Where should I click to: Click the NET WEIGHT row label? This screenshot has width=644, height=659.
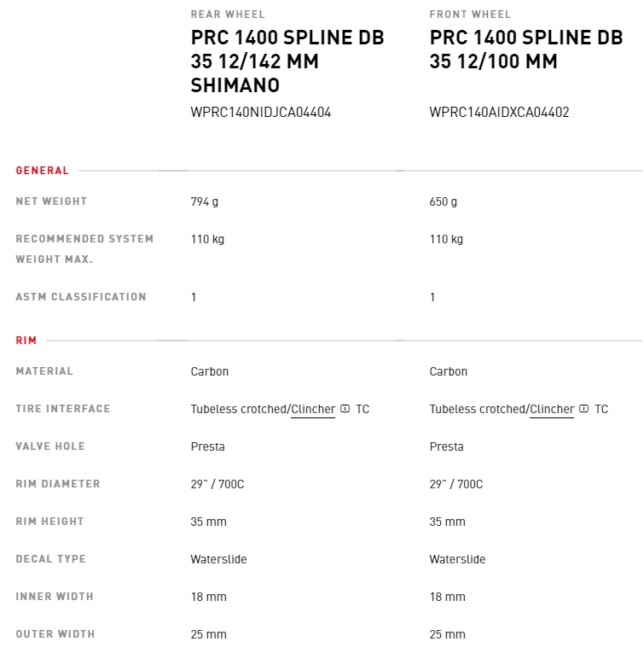(x=51, y=201)
